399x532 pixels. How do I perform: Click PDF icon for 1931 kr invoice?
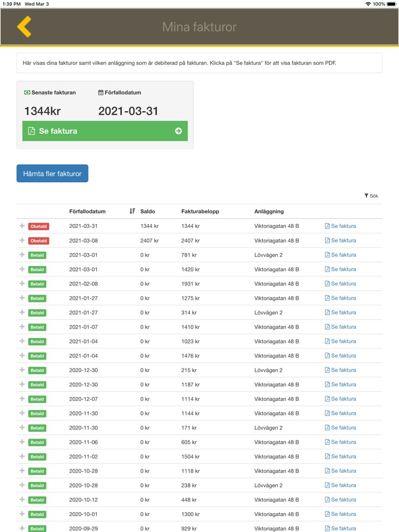[327, 284]
